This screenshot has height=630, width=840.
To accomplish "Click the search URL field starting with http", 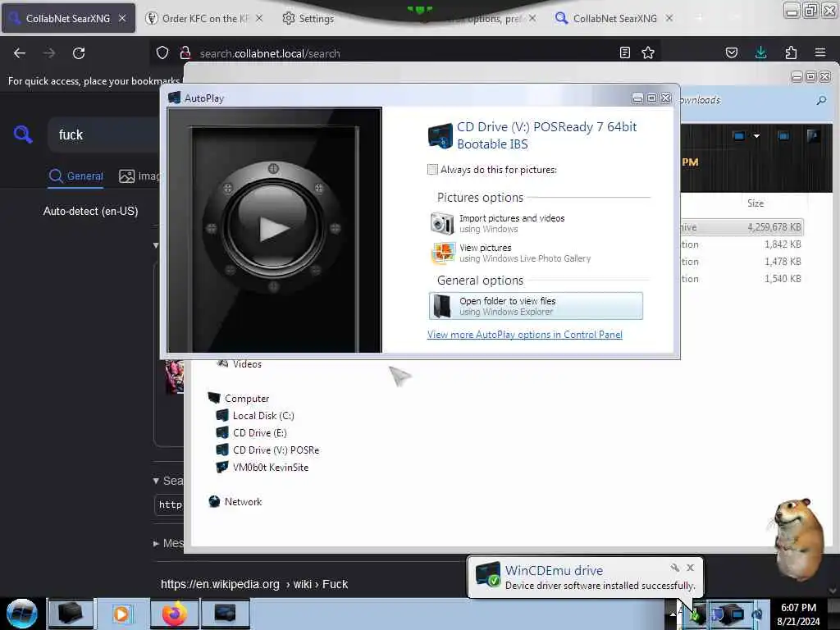I will pos(170,504).
